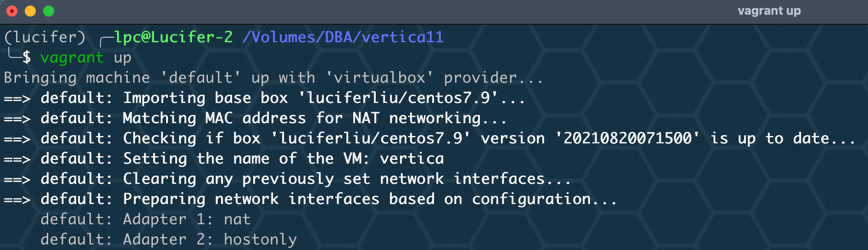Click the 'vagrant up' window title
This screenshot has width=868, height=250.
(x=769, y=11)
